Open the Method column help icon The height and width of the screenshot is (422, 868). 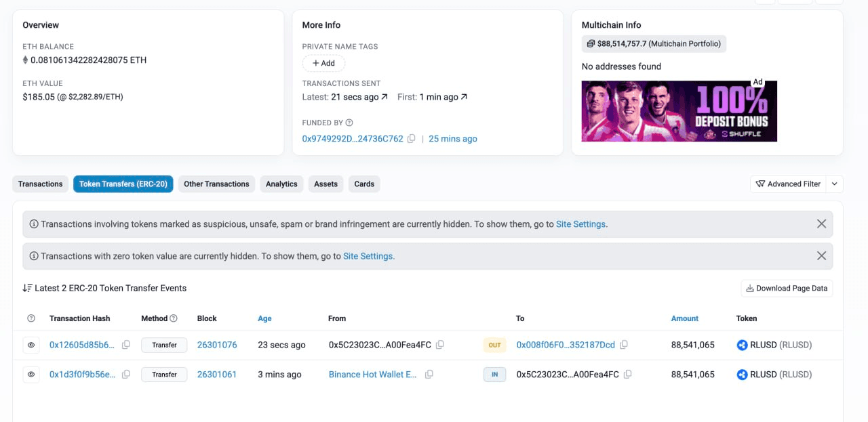pos(174,318)
